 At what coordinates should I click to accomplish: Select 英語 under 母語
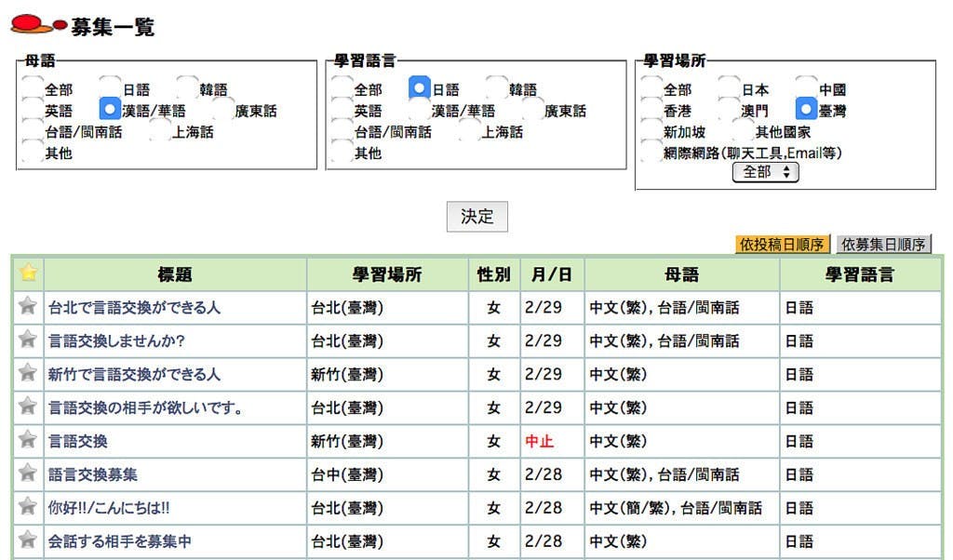click(33, 111)
